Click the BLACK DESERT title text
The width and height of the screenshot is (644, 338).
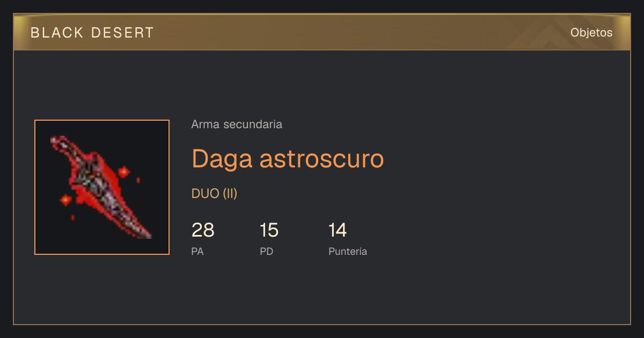(92, 33)
